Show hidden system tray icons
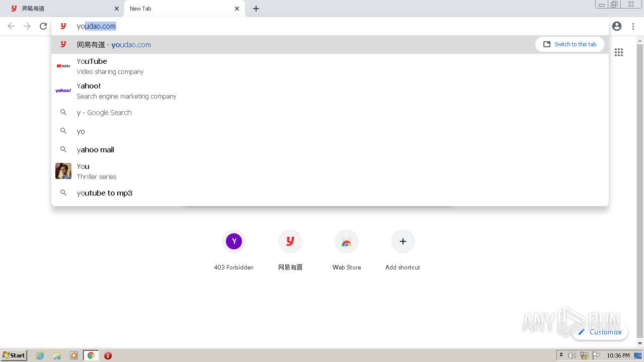 (561, 355)
